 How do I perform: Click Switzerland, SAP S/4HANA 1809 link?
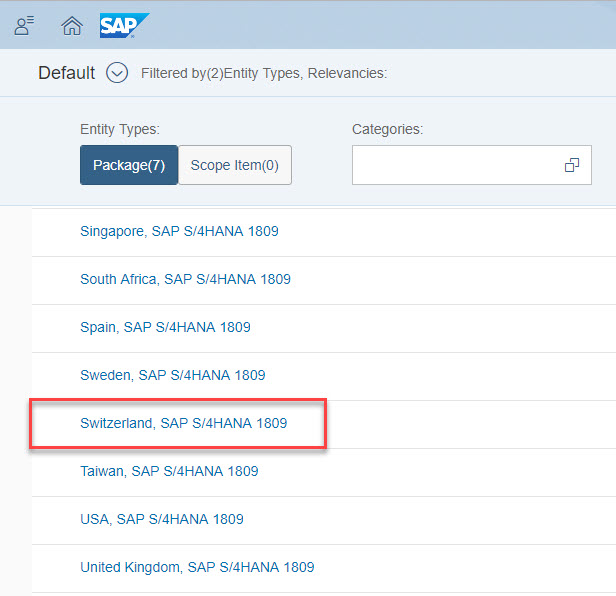[x=183, y=423]
